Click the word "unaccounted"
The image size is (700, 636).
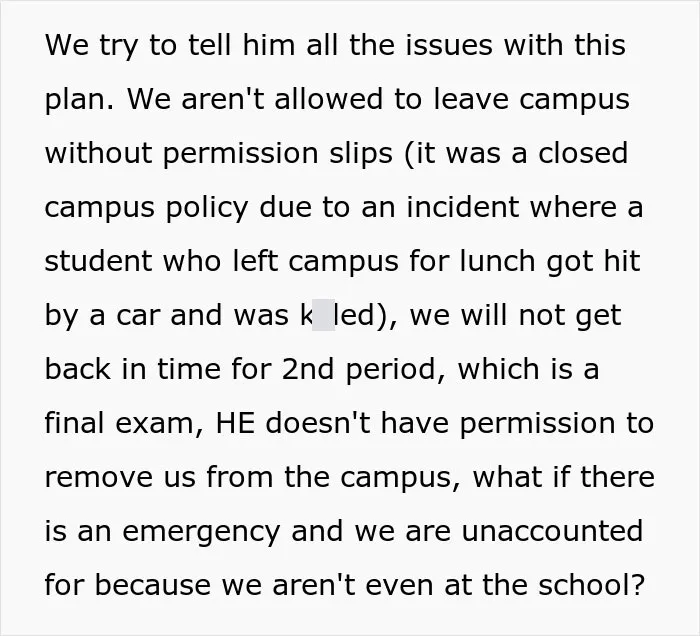[552, 531]
